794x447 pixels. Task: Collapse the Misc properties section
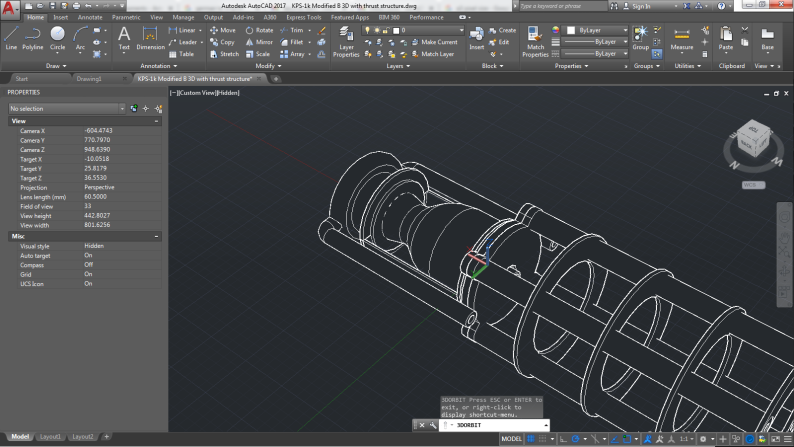[156, 236]
